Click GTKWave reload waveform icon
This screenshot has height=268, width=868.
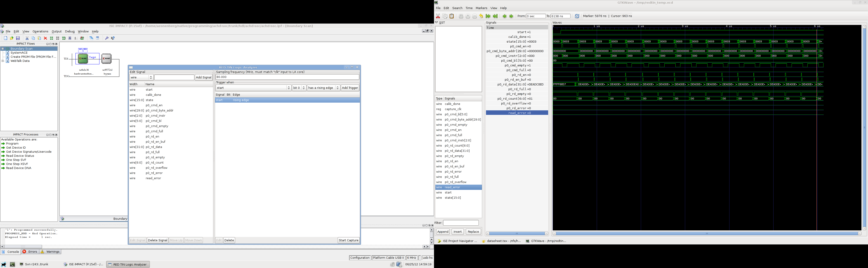(x=577, y=16)
